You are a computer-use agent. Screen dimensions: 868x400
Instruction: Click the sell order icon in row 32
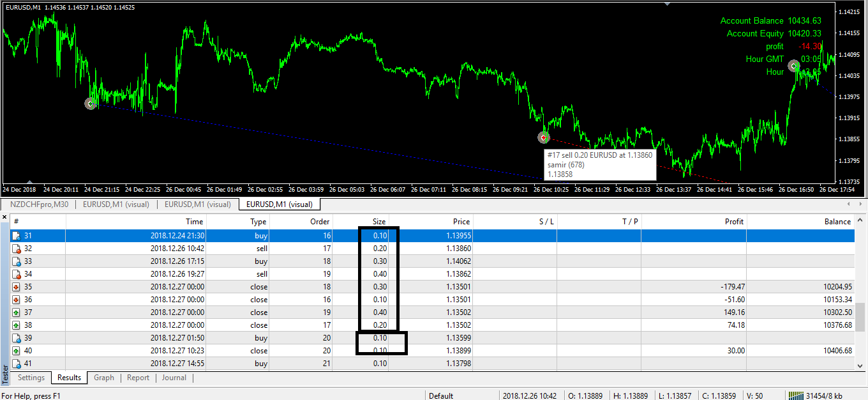pos(16,249)
